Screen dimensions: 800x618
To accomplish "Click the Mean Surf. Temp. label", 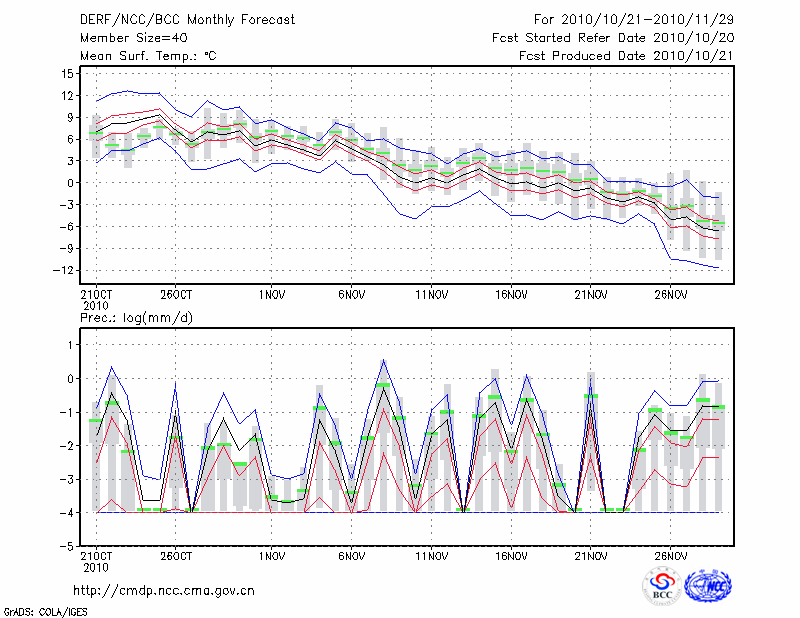I will pos(148,57).
